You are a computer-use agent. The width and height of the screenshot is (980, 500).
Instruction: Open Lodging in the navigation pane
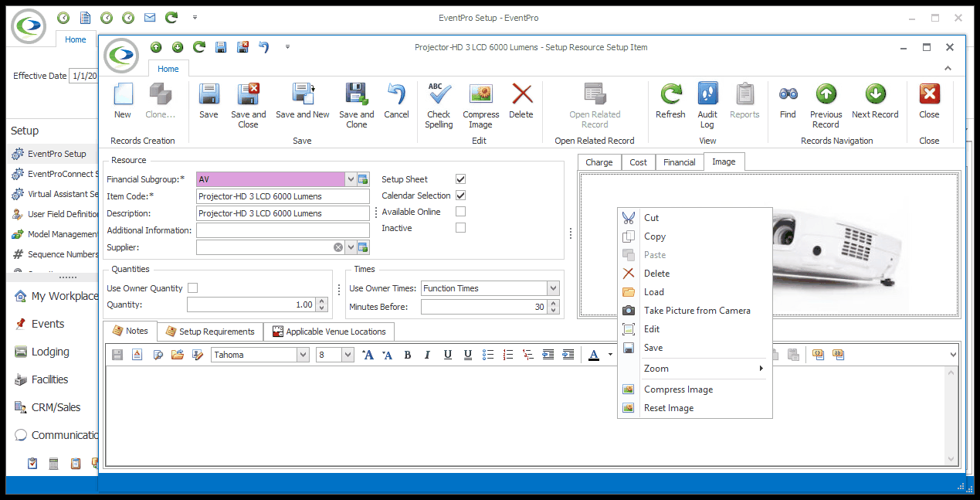click(x=50, y=352)
